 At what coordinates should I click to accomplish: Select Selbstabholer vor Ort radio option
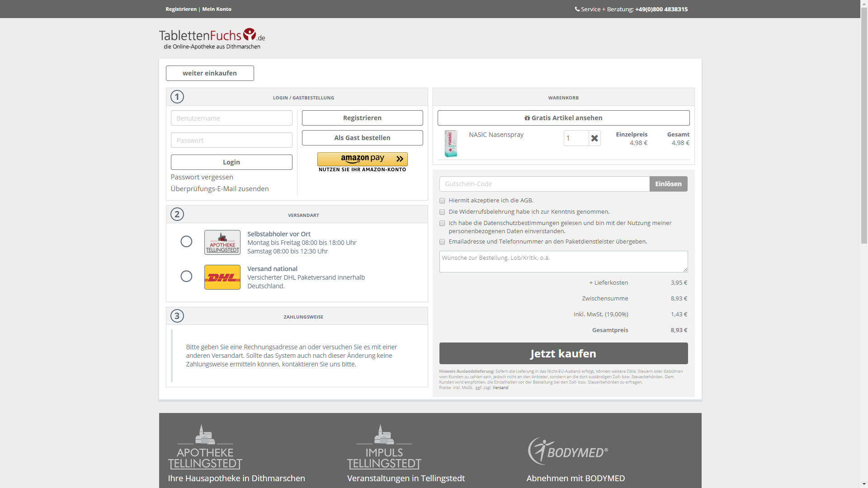186,242
